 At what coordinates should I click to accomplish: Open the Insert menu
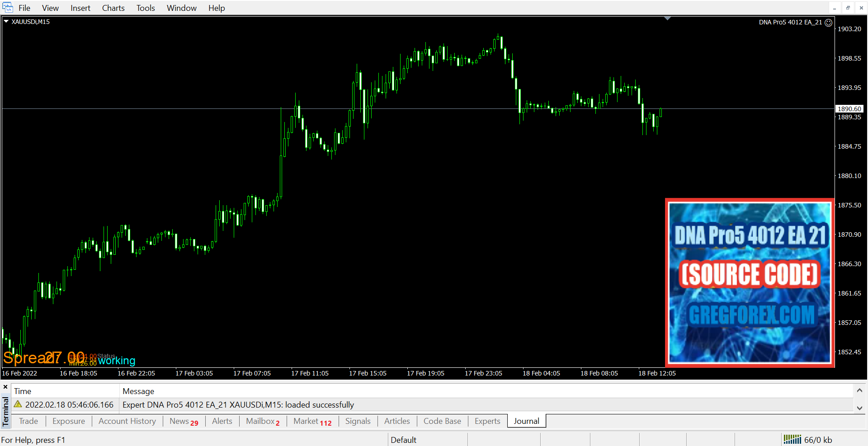[x=80, y=8]
